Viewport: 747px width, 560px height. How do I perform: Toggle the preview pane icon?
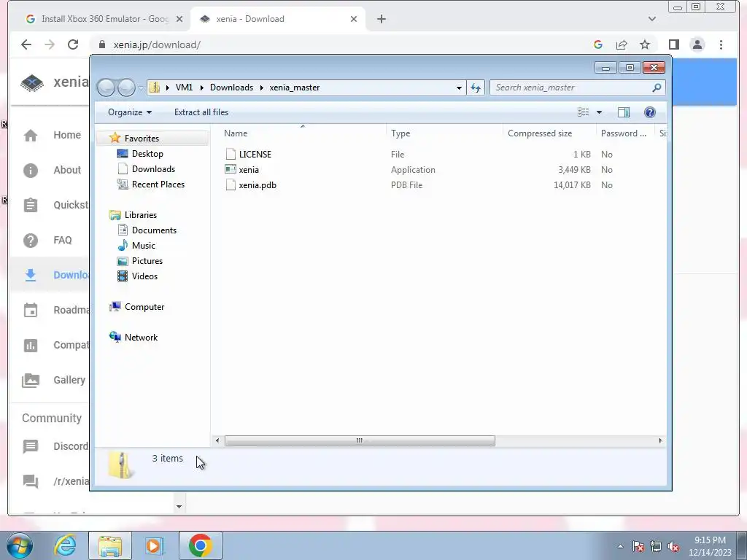point(623,112)
